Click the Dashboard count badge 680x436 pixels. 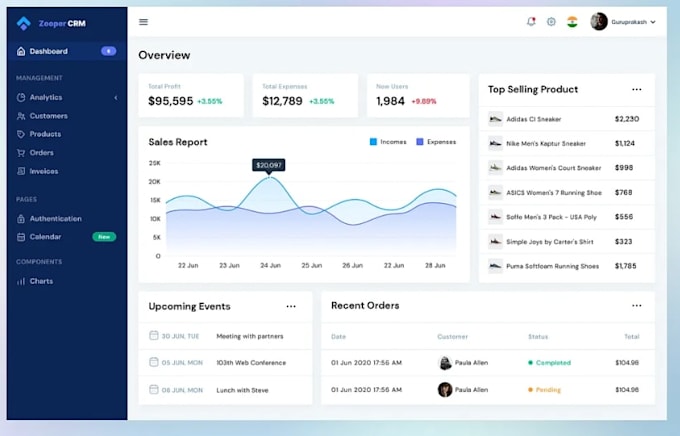(x=108, y=51)
